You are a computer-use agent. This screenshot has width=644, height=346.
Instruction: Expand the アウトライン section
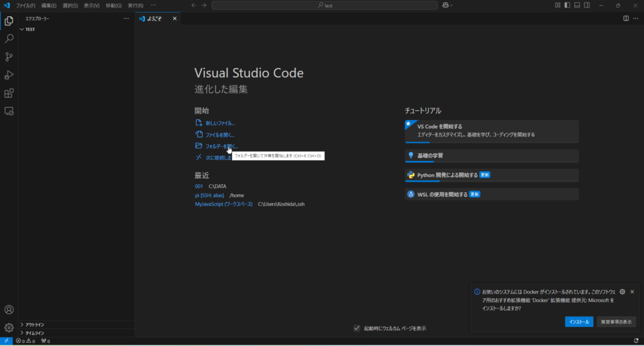pyautogui.click(x=76, y=325)
